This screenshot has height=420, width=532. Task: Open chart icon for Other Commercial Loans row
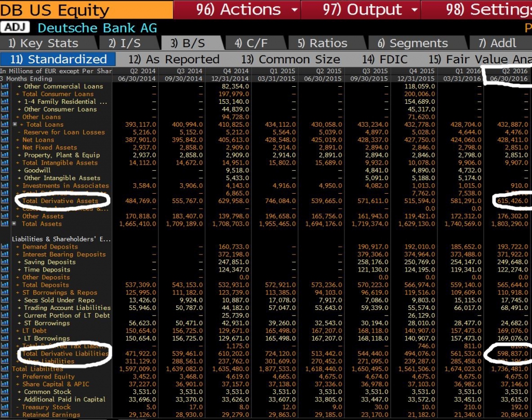[5, 86]
